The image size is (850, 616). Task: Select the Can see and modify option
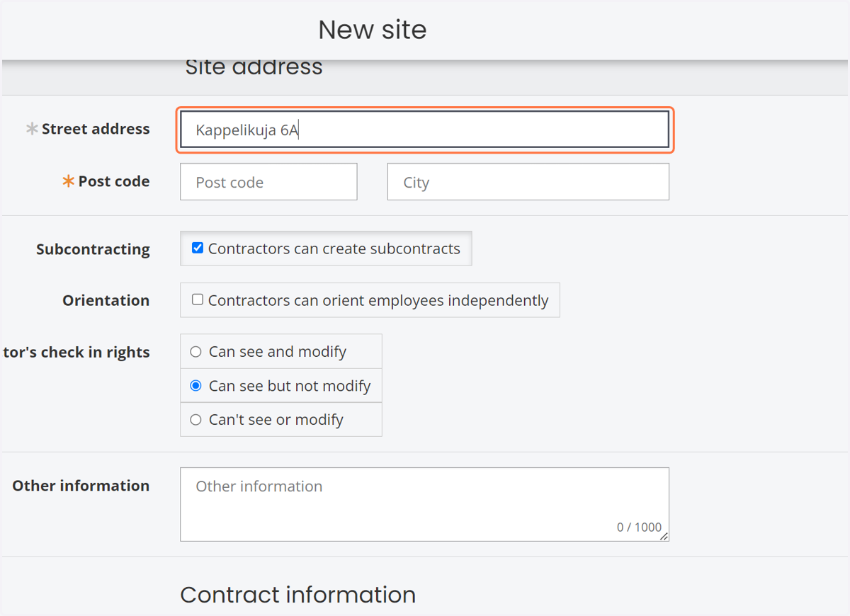pyautogui.click(x=196, y=352)
